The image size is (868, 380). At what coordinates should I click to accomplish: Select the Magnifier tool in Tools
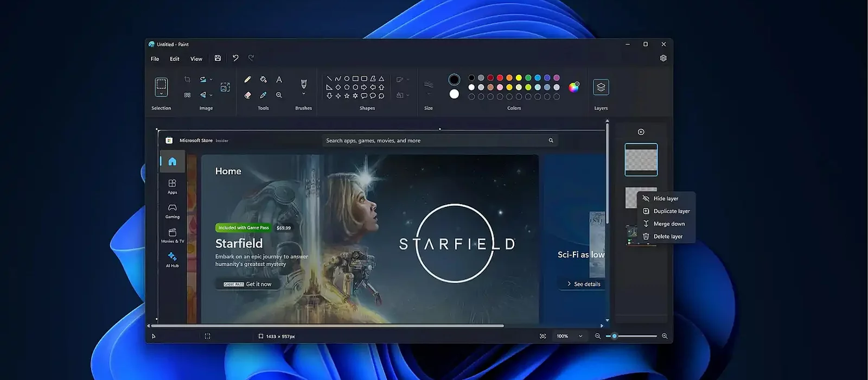tap(279, 95)
